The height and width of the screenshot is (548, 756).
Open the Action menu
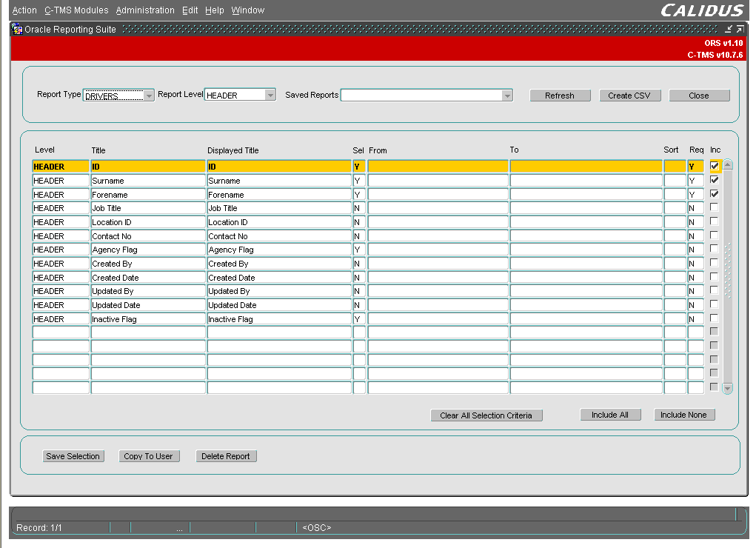pos(24,10)
